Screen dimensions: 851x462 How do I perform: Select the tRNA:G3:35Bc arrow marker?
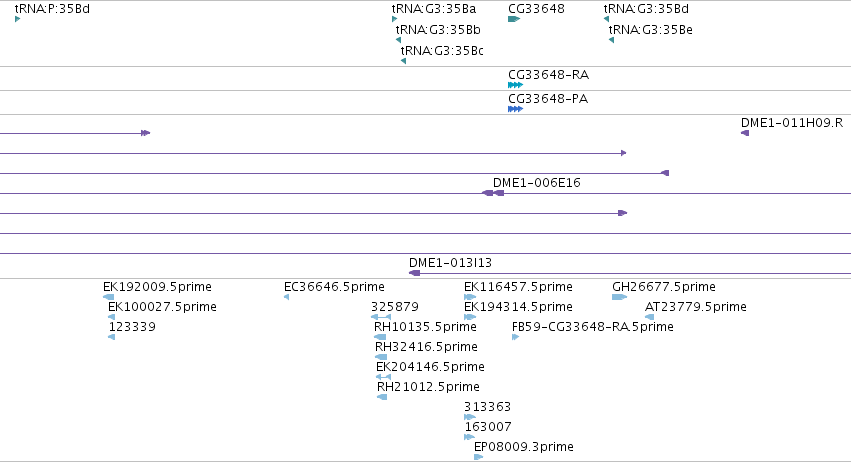pyautogui.click(x=403, y=61)
